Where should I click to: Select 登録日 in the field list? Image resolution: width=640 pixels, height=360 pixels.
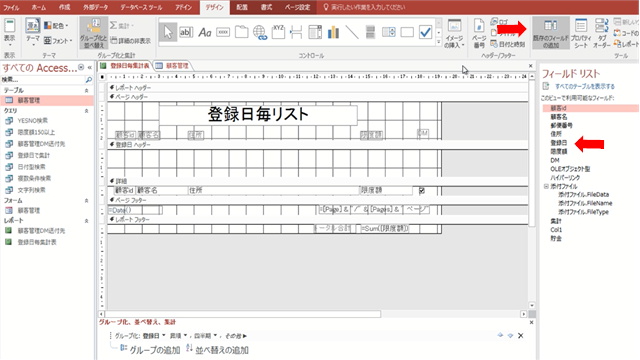[559, 142]
